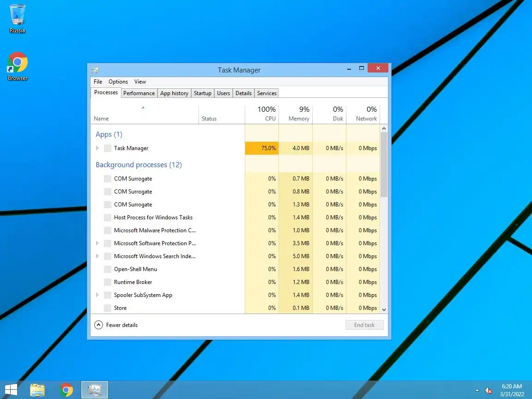Open the clock showing 6:20 AM
Screen dimensions: 532x399
click(512, 390)
